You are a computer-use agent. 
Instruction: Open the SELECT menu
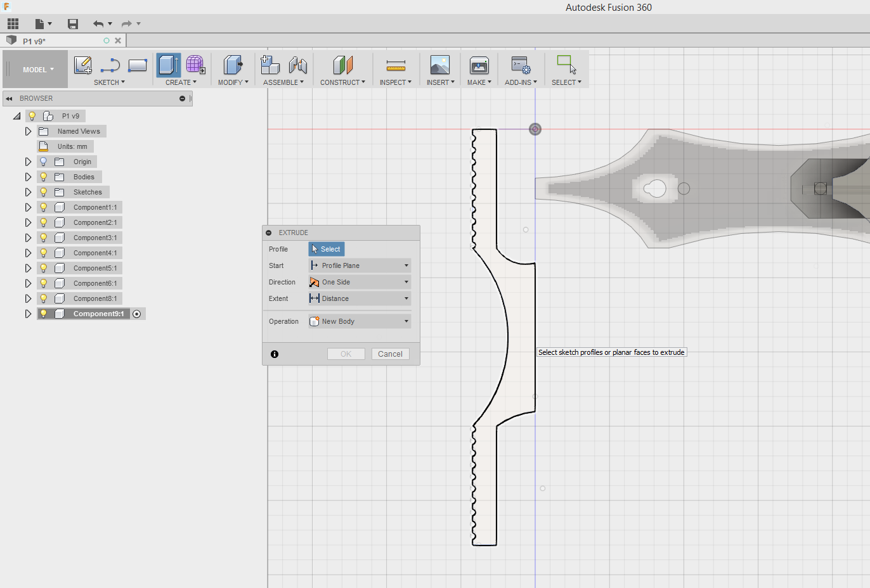tap(566, 82)
